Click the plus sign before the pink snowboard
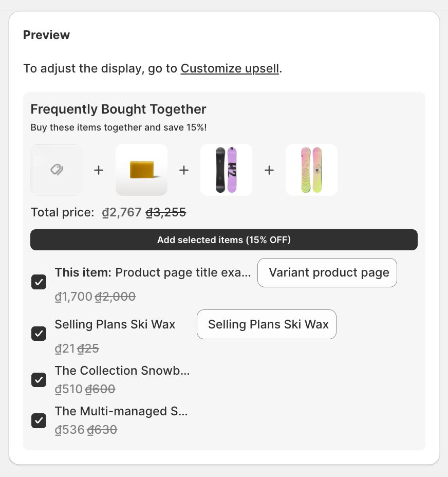 pyautogui.click(x=269, y=170)
